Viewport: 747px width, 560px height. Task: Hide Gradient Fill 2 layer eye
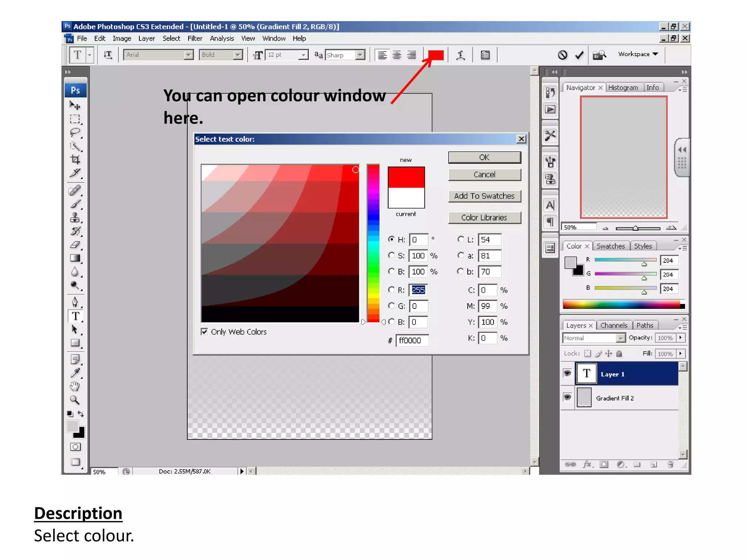(567, 397)
